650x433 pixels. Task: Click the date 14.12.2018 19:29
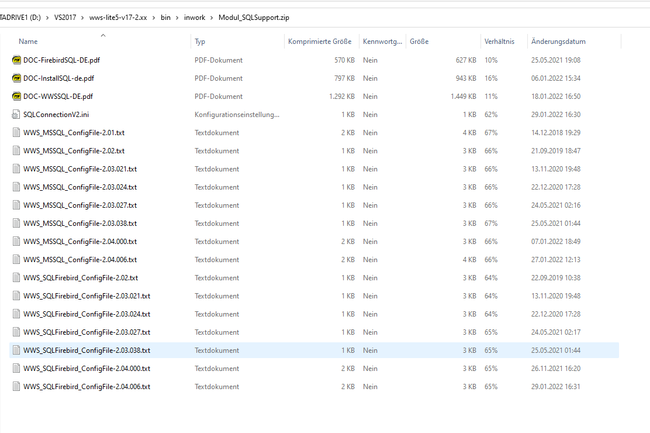click(x=555, y=133)
